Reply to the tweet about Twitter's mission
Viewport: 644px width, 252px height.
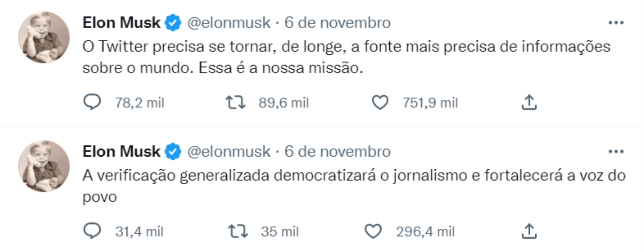pos(92,102)
